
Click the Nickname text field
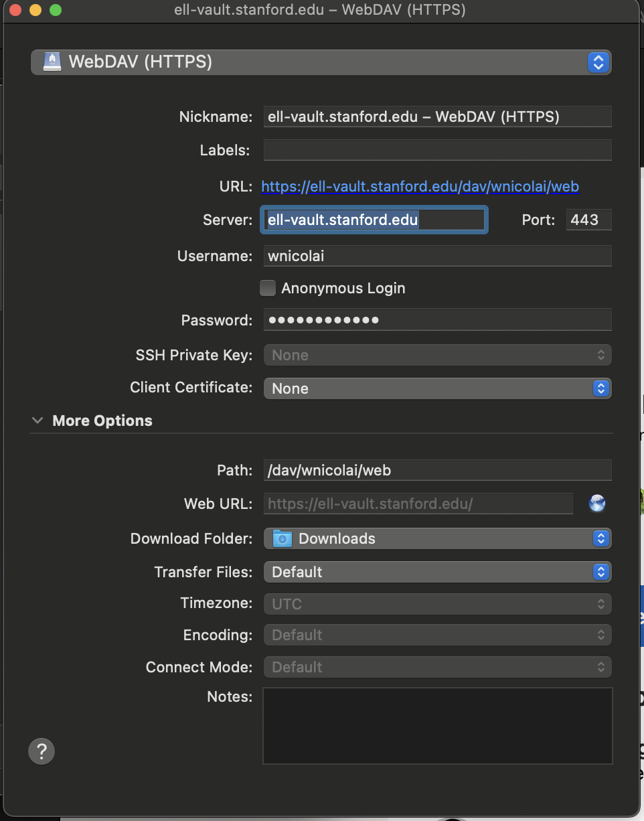pyautogui.click(x=437, y=117)
